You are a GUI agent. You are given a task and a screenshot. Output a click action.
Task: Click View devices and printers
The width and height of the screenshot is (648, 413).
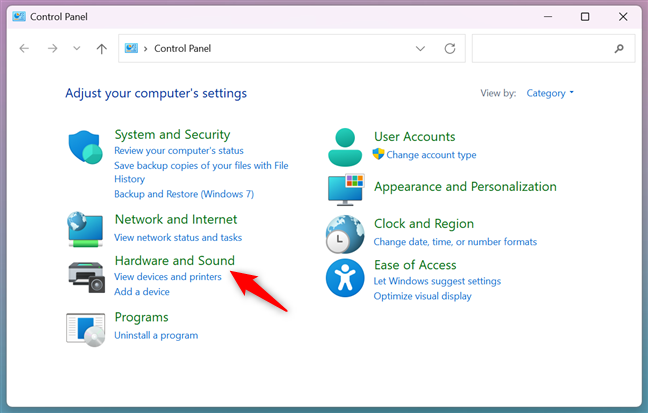168,277
